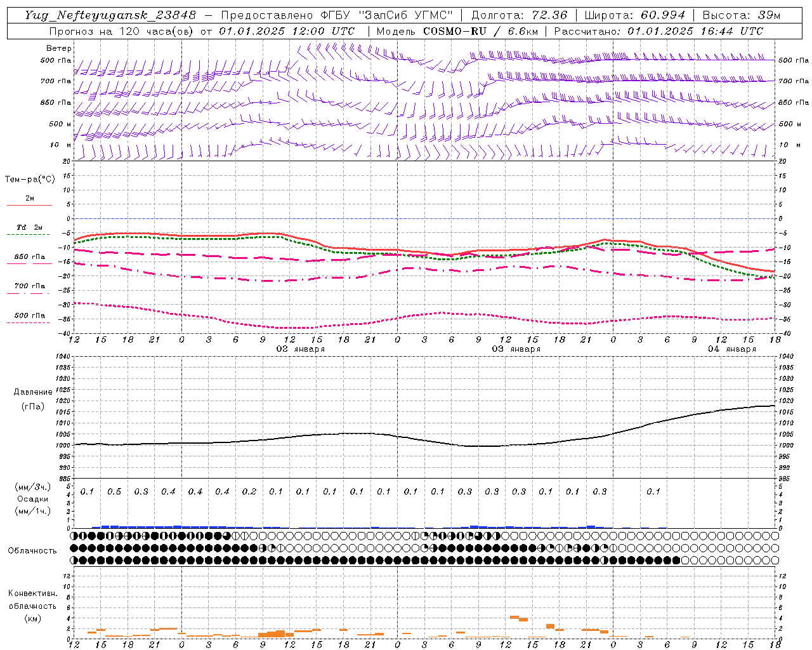
Task: Click the '10 м' wind level label on left
Action: 61,145
